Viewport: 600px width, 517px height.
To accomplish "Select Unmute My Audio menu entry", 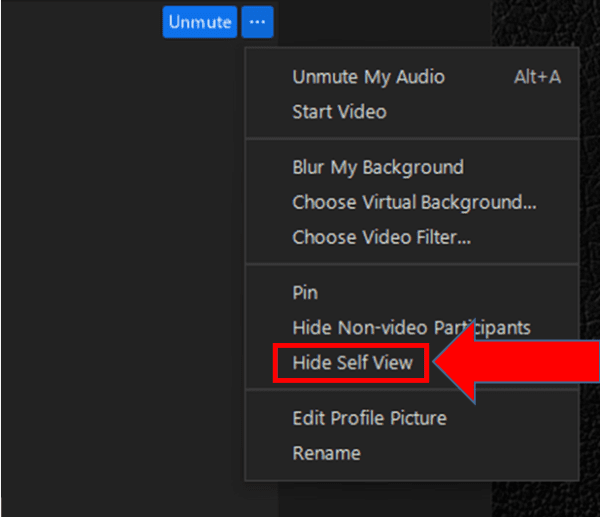I will point(412,77).
